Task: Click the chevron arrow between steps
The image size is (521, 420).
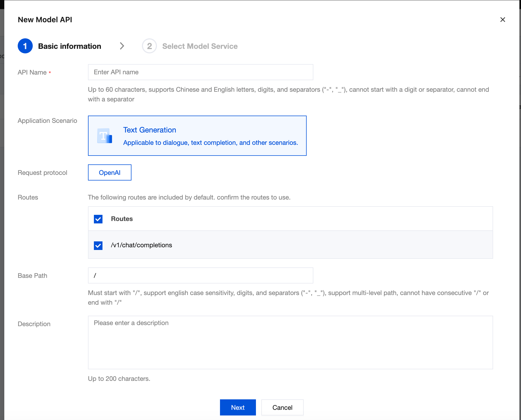Action: pyautogui.click(x=122, y=46)
